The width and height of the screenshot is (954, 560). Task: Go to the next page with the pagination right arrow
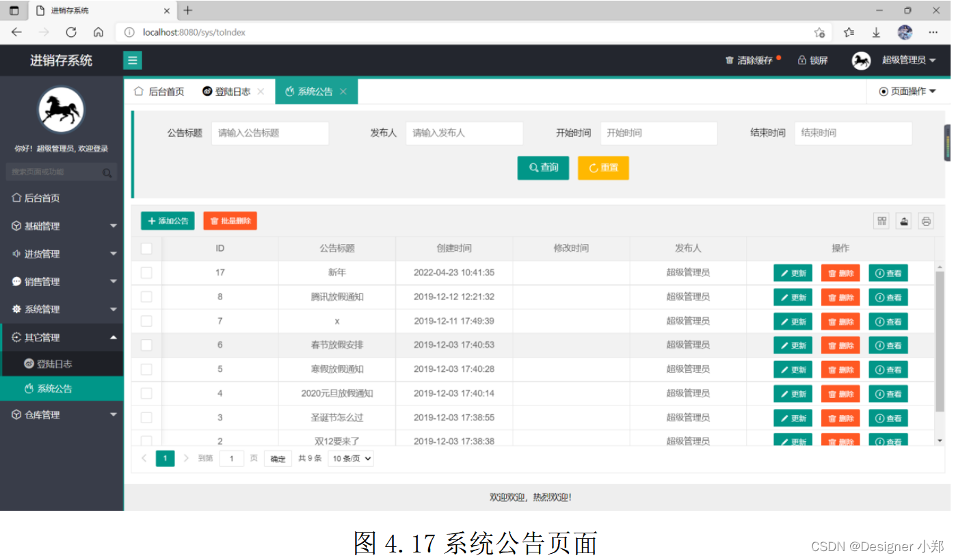click(x=186, y=458)
